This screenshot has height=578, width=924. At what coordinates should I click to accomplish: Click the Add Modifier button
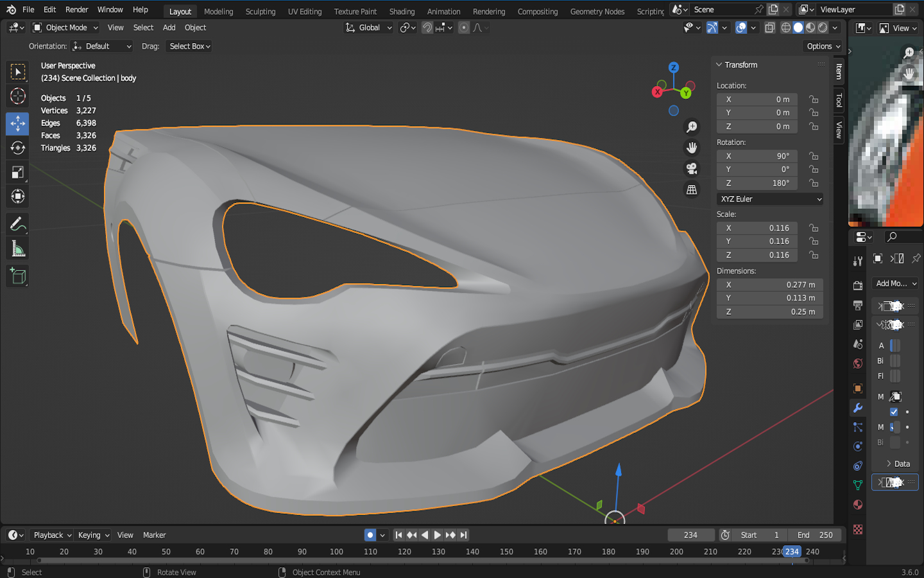pos(895,283)
